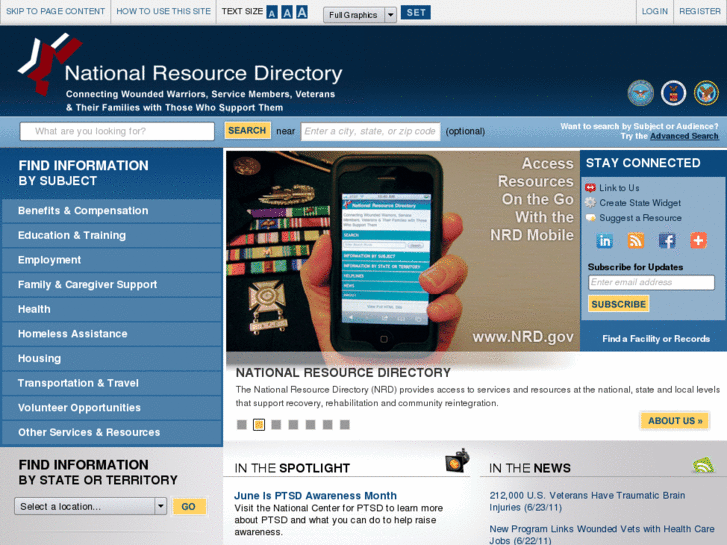Click the largest text size A icon
This screenshot has width=727, height=545.
tap(302, 12)
